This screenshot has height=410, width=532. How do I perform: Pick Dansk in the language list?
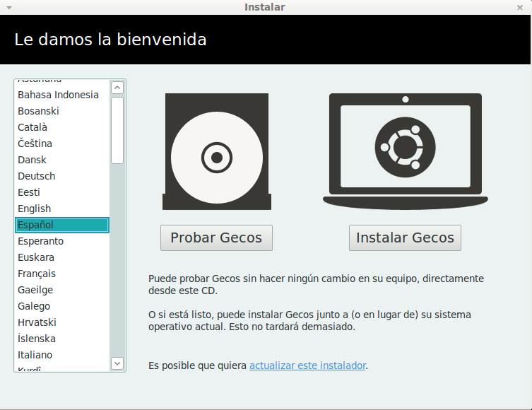(x=62, y=160)
